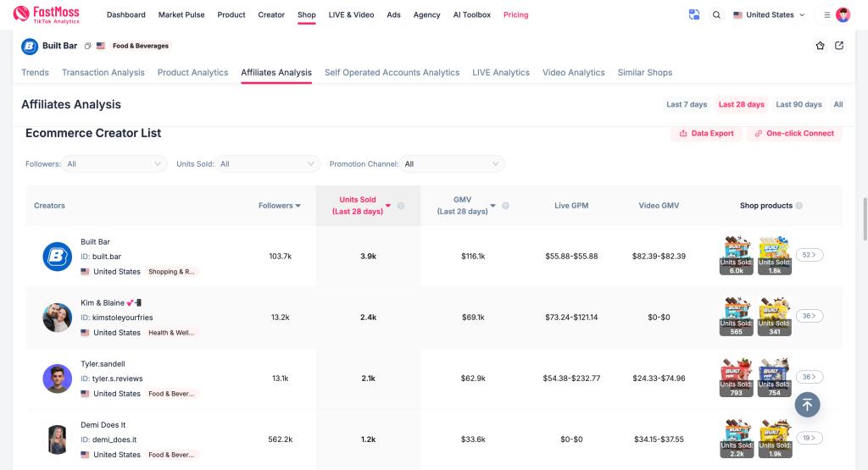
Task: Open Kim & Blaine product with 565 sold
Action: pos(737,316)
